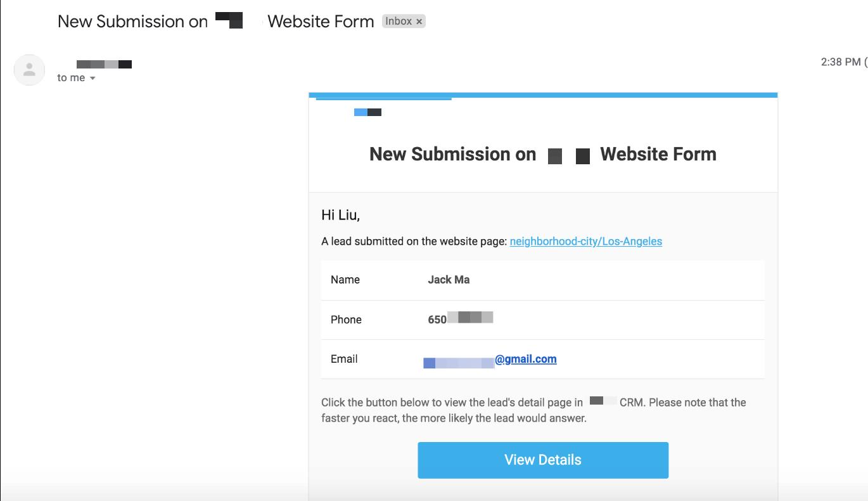
Task: Select the email subject 'New Submission on Website Form'
Action: pos(215,21)
